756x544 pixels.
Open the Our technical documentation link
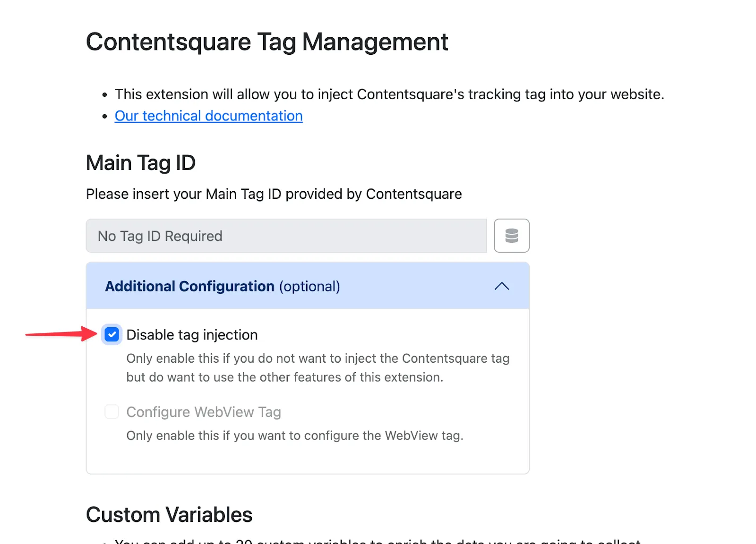[x=208, y=116]
